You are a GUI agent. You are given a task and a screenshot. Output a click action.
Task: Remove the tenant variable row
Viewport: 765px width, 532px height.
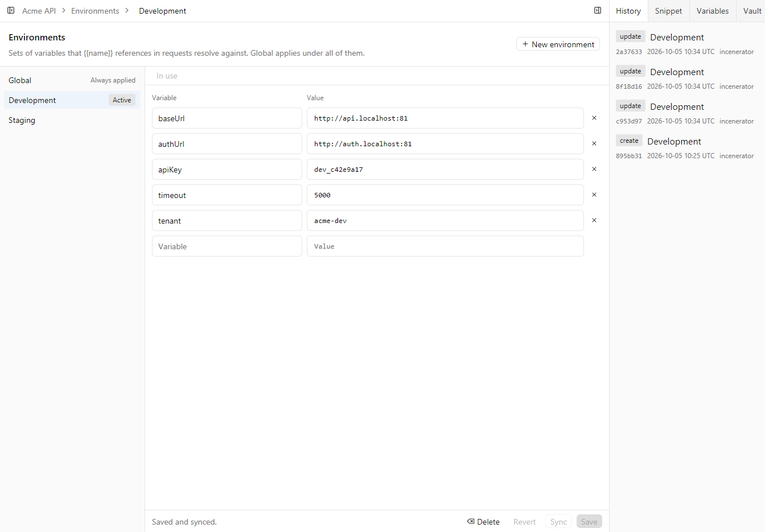(594, 220)
